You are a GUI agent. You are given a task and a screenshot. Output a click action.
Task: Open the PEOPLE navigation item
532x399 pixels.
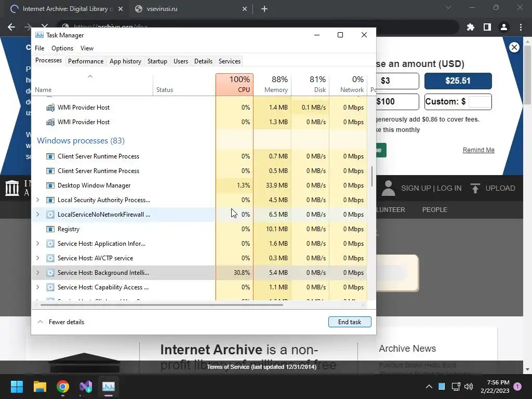pyautogui.click(x=435, y=210)
